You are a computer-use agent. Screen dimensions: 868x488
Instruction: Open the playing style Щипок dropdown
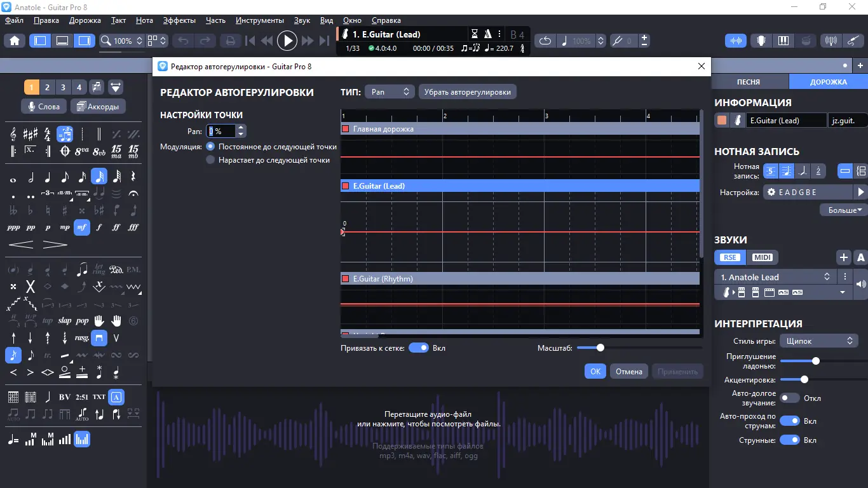(819, 341)
